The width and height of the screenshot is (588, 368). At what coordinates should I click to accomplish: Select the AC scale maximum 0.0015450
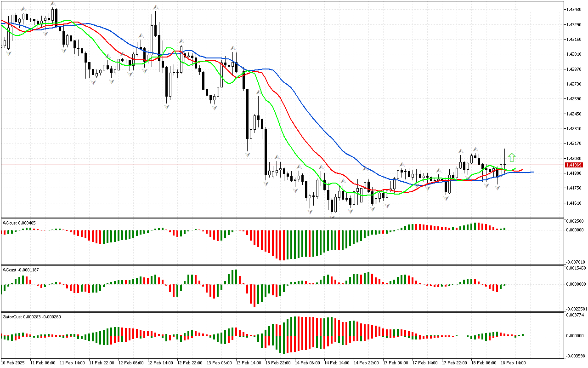click(576, 268)
